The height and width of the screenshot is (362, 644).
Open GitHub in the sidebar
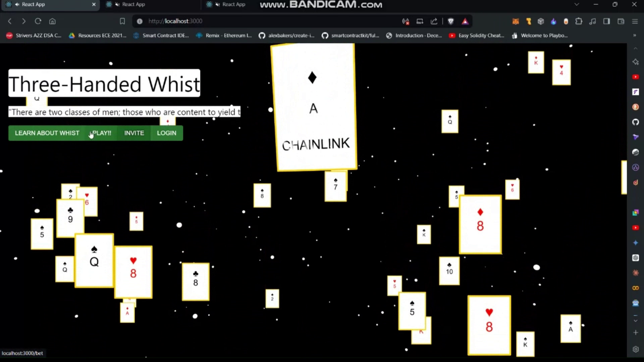pyautogui.click(x=636, y=122)
